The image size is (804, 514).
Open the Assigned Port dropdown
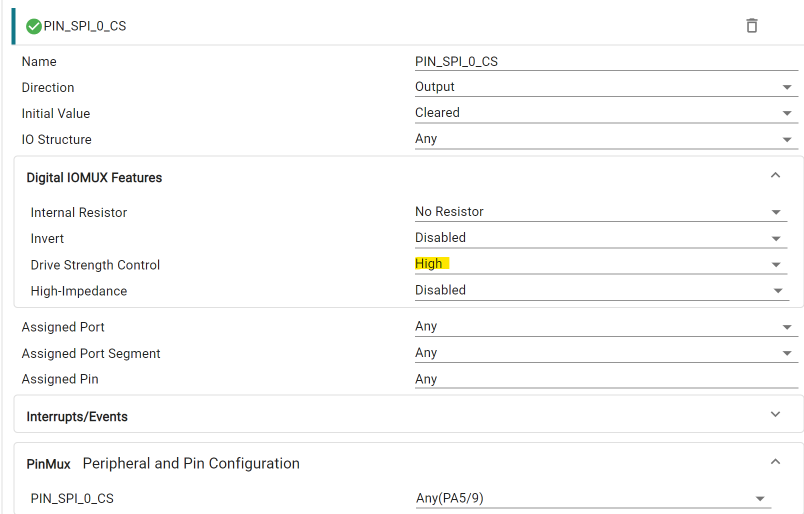pos(606,327)
